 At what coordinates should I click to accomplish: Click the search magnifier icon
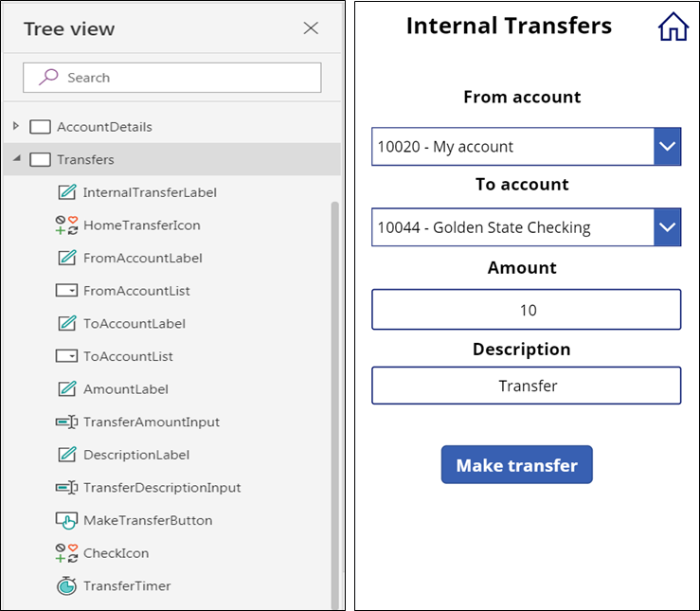coord(48,77)
